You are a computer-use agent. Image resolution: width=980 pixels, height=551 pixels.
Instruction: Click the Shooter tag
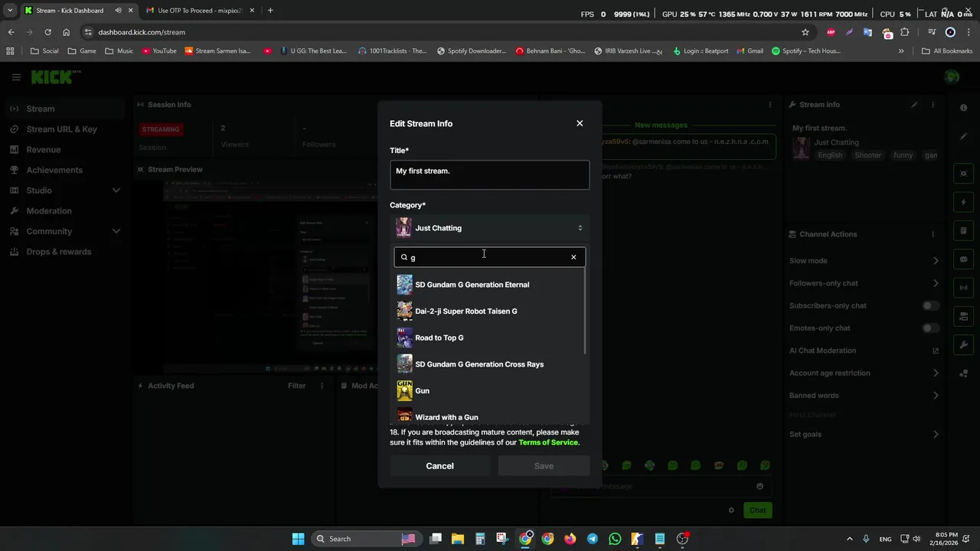[867, 155]
